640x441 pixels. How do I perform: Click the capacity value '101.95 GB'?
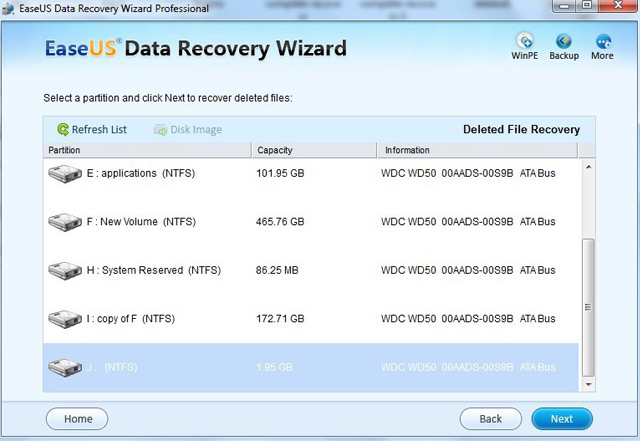[x=280, y=174]
